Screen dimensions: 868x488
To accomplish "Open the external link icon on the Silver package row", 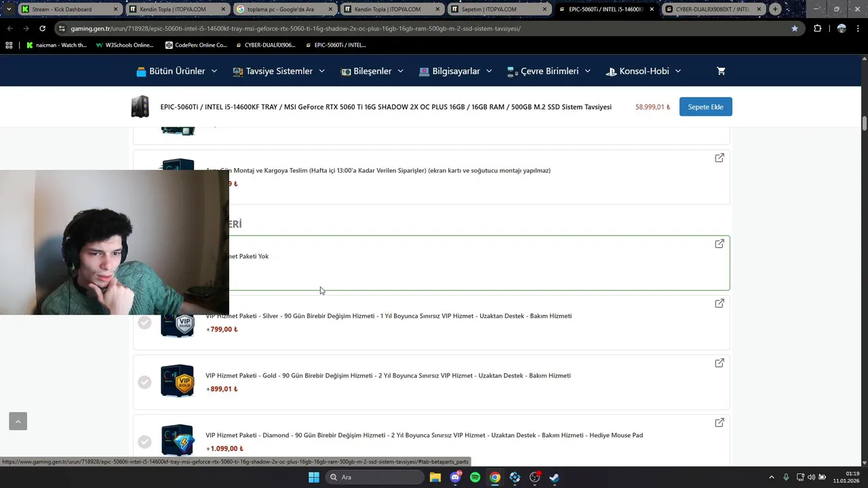I will (719, 303).
